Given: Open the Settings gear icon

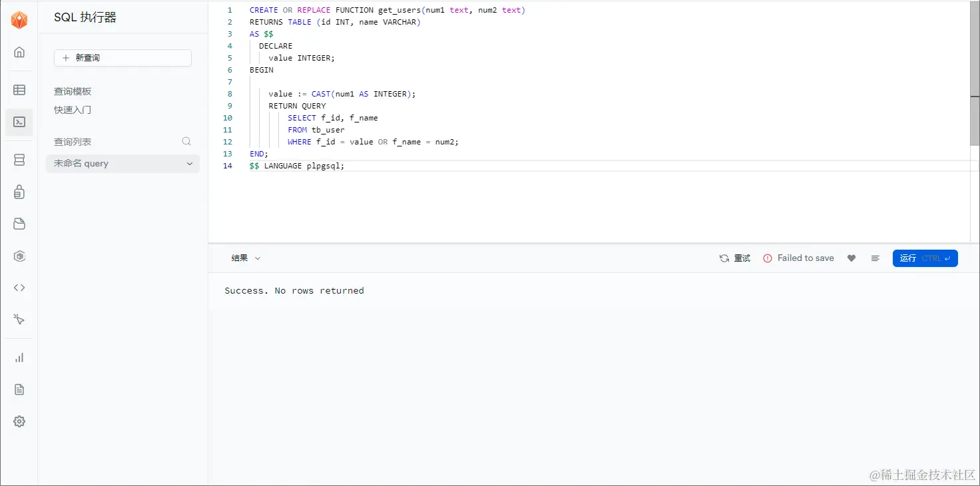Looking at the screenshot, I should 19,421.
